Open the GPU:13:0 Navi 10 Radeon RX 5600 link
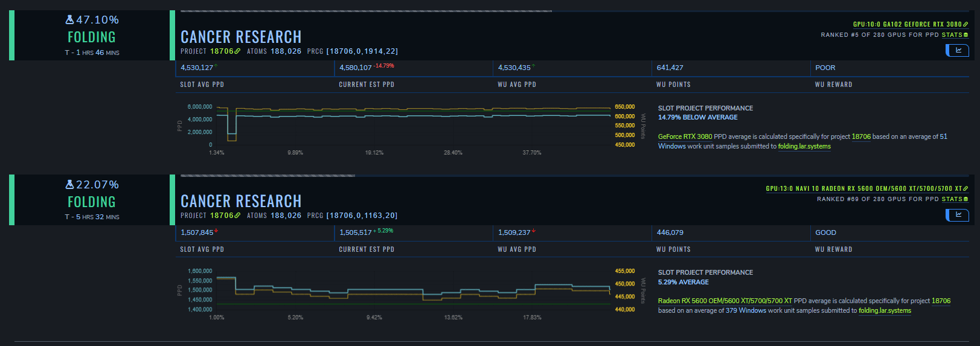The image size is (980, 346). tap(863, 189)
